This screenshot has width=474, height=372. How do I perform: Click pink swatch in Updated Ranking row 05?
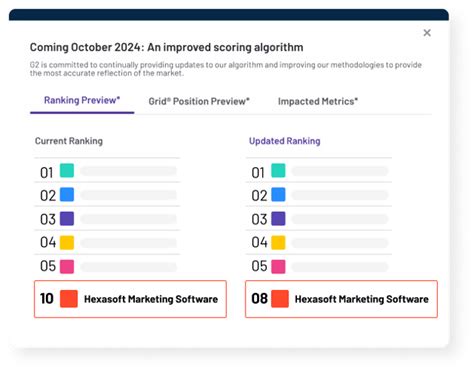pos(278,267)
